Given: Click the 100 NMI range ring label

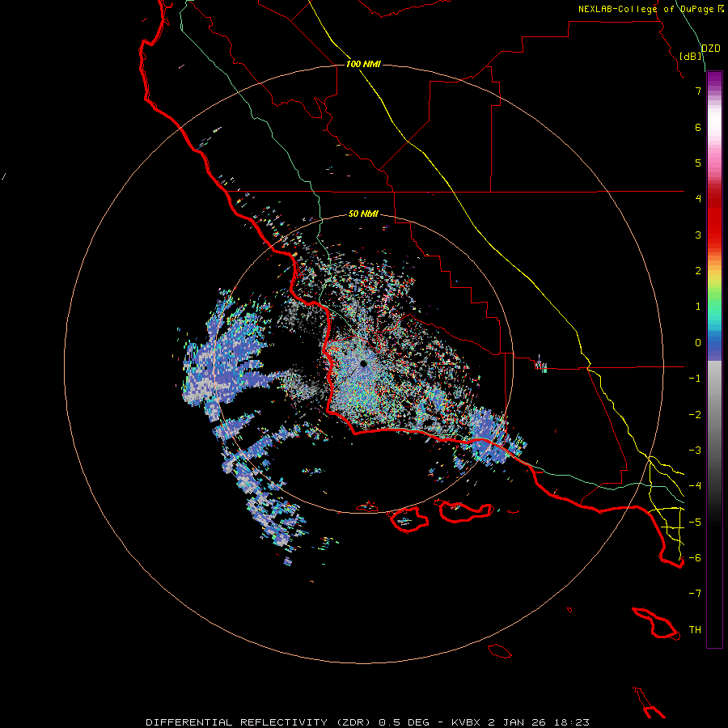Looking at the screenshot, I should (363, 64).
